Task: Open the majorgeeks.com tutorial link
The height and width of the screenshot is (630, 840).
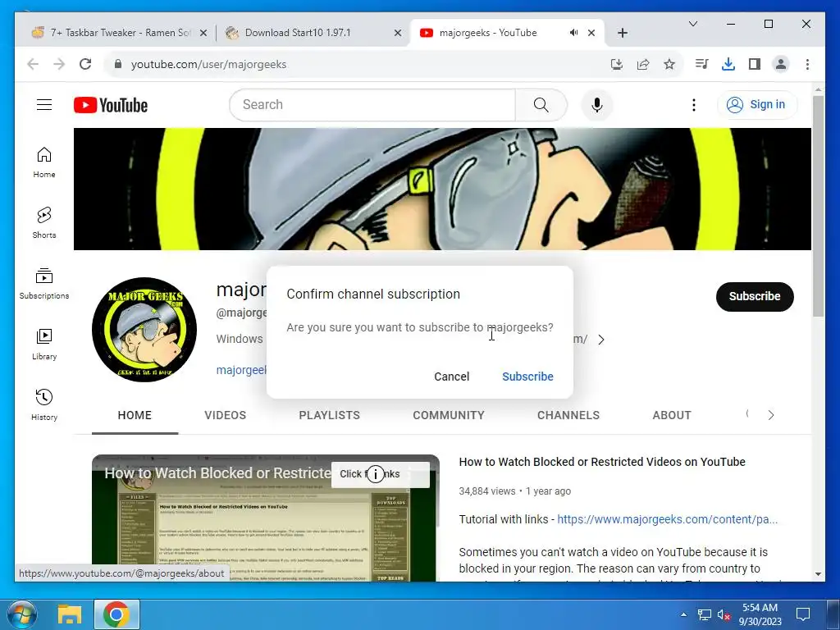Action: pos(668,519)
